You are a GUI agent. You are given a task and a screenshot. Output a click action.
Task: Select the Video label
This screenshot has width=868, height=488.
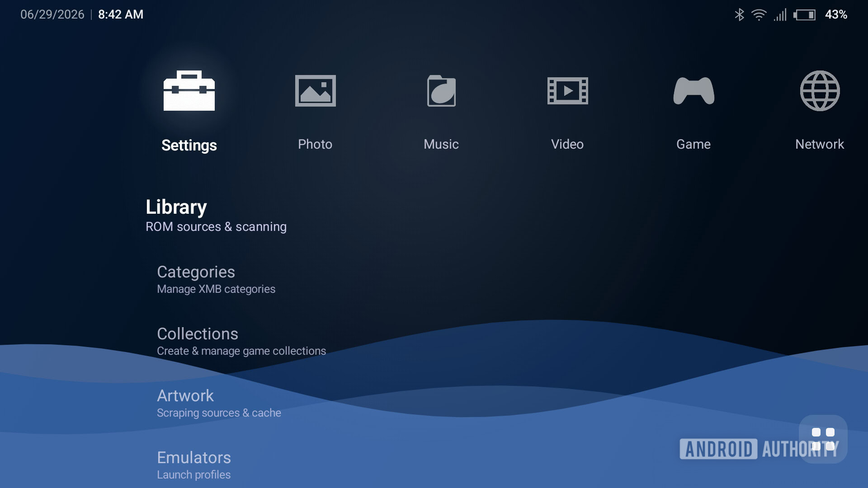tap(567, 144)
